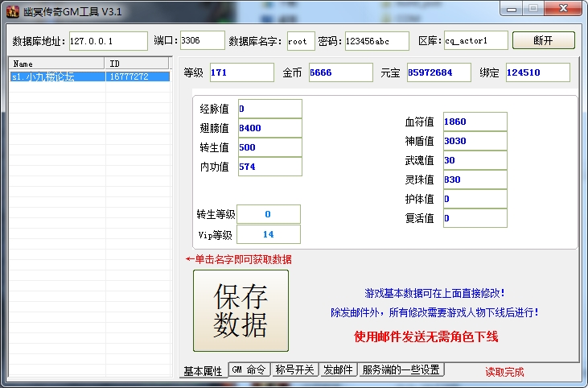This screenshot has height=388, width=588.
Task: Focus the 端口 port field
Action: (x=201, y=40)
